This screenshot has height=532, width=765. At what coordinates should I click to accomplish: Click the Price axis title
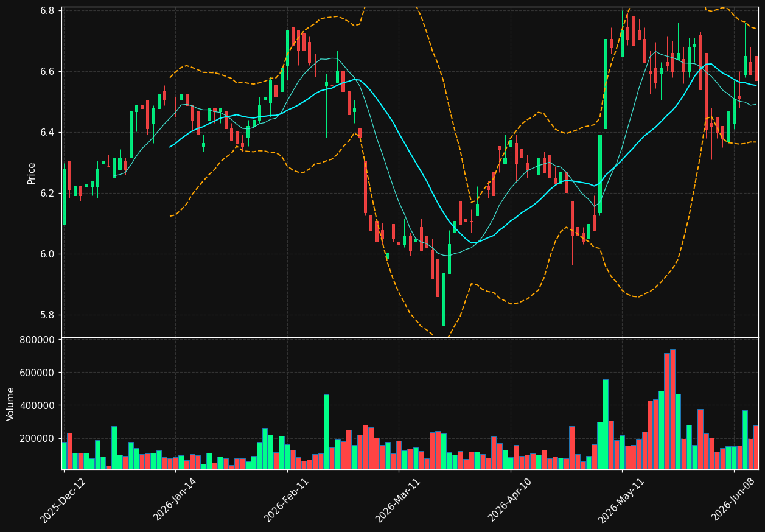[x=32, y=173]
